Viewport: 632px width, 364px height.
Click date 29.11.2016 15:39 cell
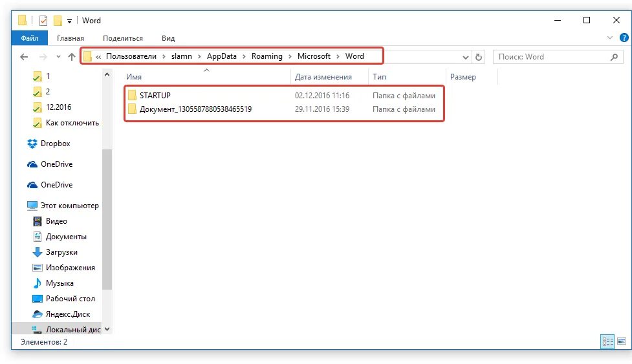click(x=322, y=109)
